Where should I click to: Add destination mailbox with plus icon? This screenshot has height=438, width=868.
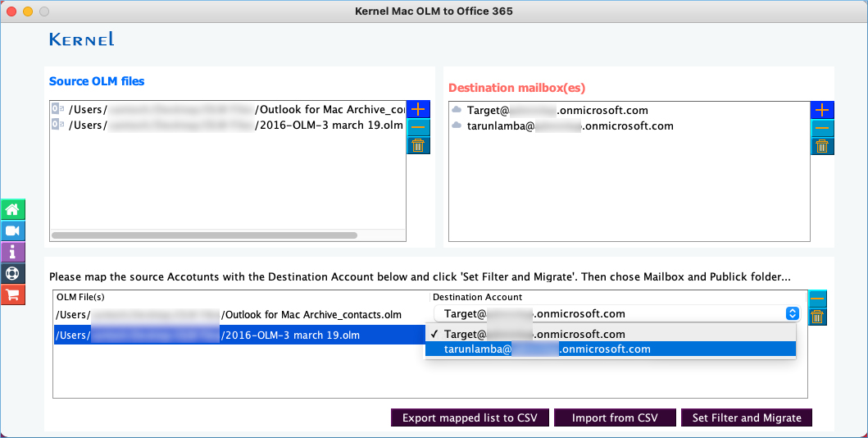click(822, 110)
